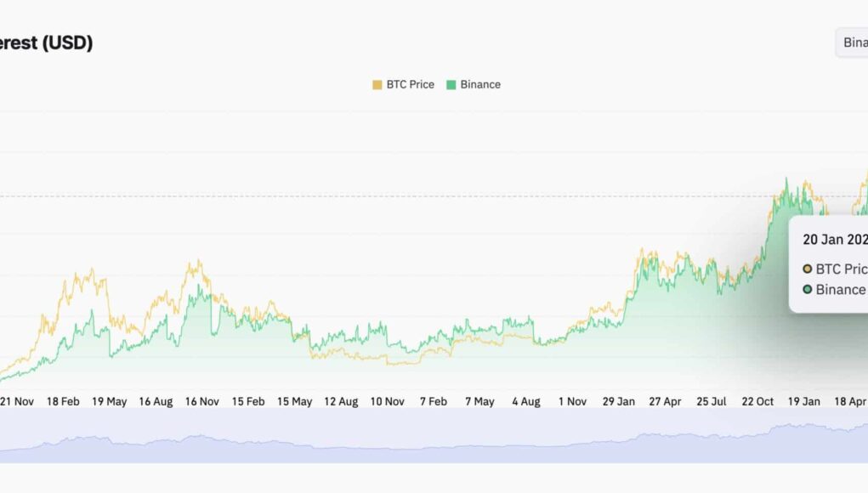Select the '7 Feb' x-axis label

(x=434, y=401)
